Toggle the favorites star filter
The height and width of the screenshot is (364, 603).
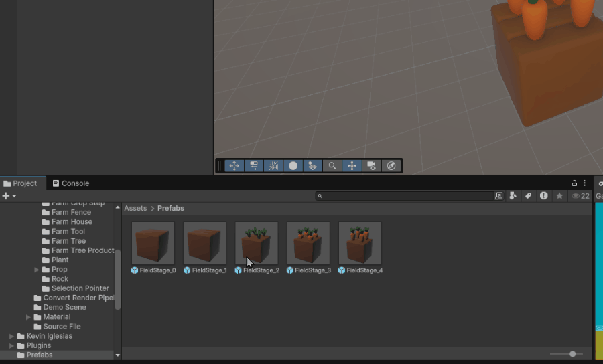[559, 196]
